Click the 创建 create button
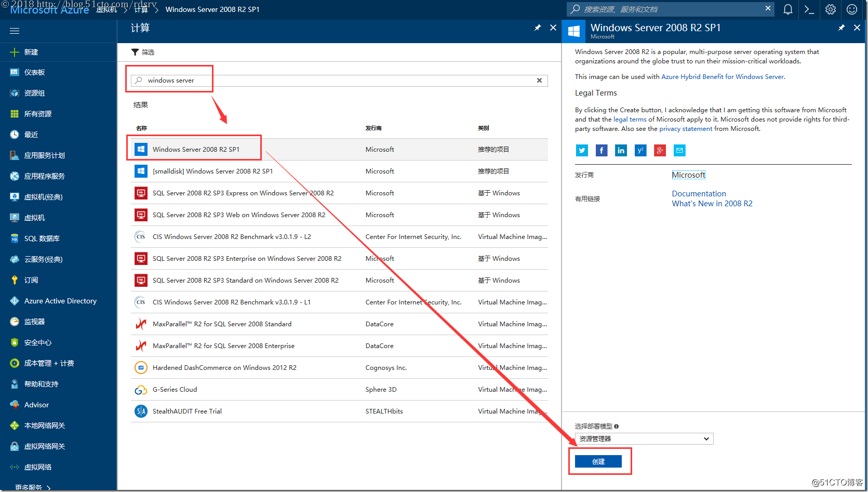The width and height of the screenshot is (868, 492). 598,461
